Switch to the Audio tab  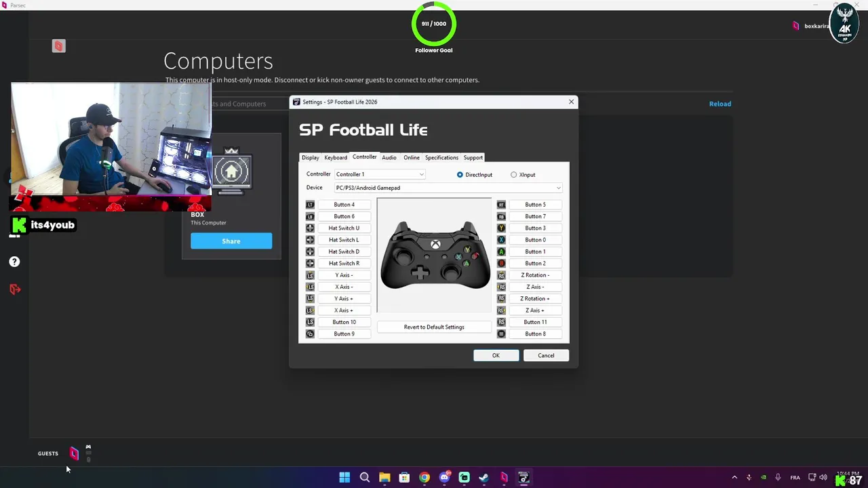[389, 157]
